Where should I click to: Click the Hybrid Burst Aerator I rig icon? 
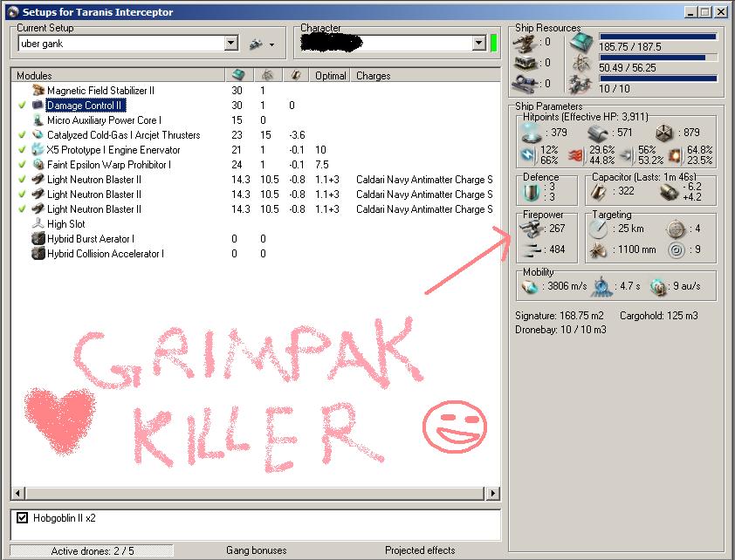click(x=38, y=239)
